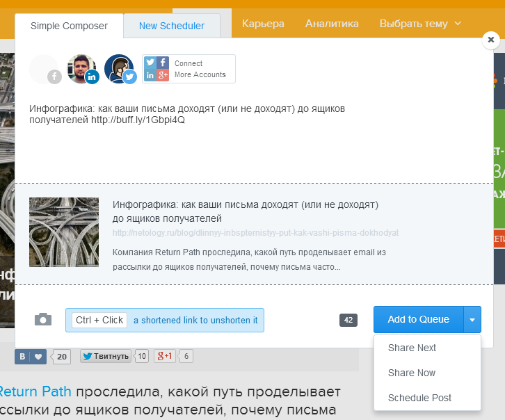Edit the link preview title text
Viewport: 505px width, 420px height.
pos(246,211)
